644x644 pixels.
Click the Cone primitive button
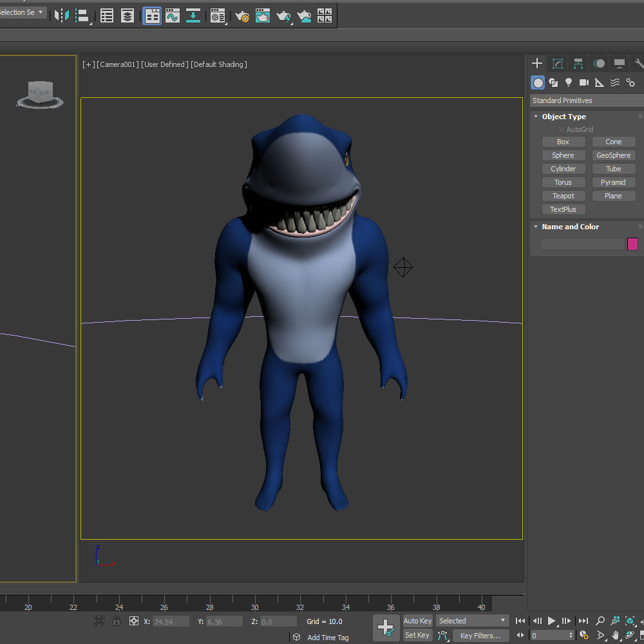coord(614,142)
